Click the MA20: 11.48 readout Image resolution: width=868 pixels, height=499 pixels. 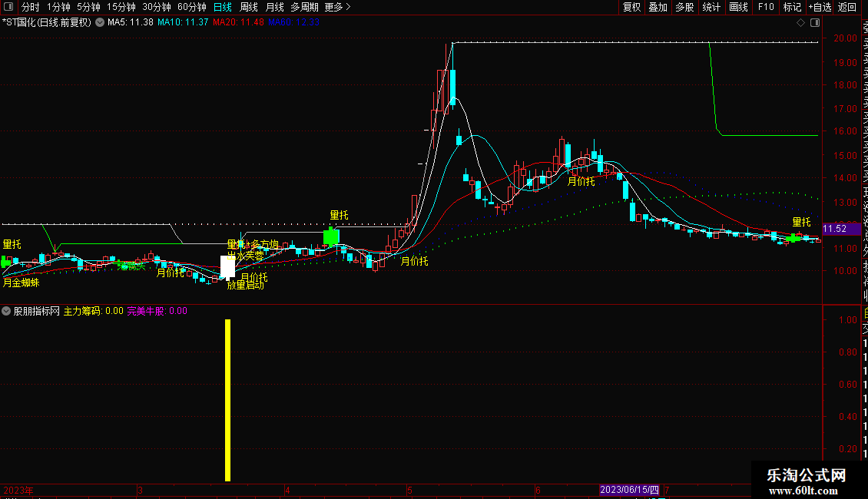(238, 23)
